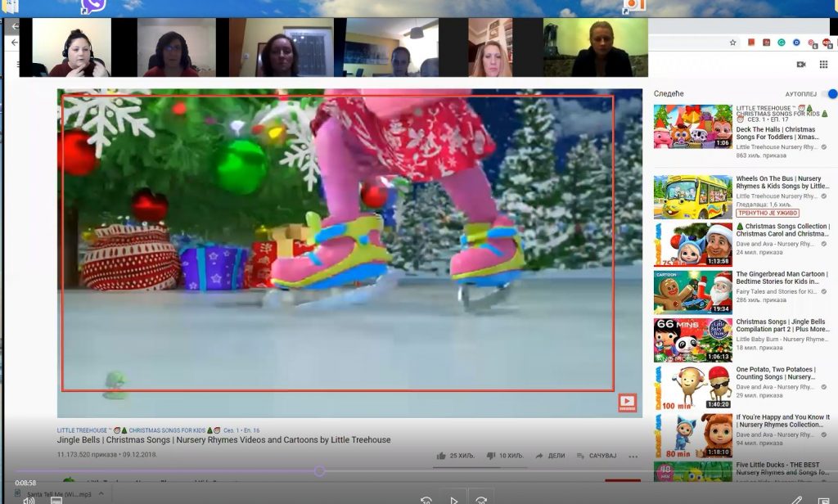Select the Deck The Halls video title
838x504 pixels.
[x=777, y=133]
